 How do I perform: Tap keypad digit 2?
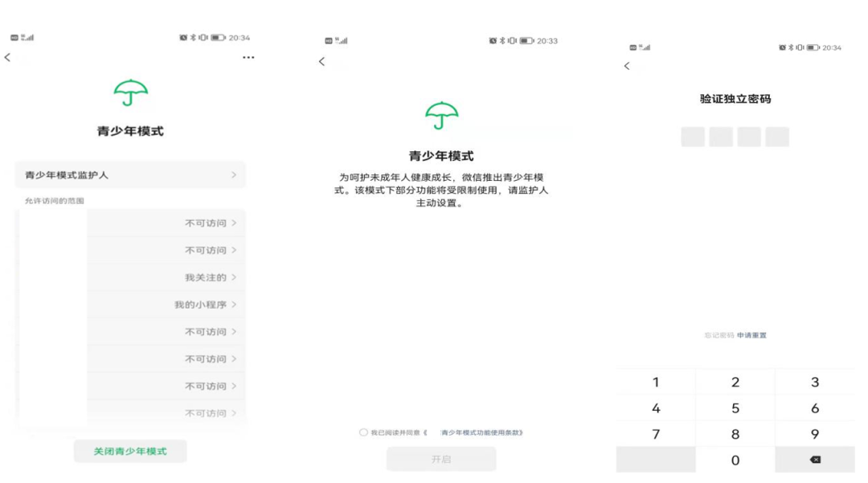point(735,382)
